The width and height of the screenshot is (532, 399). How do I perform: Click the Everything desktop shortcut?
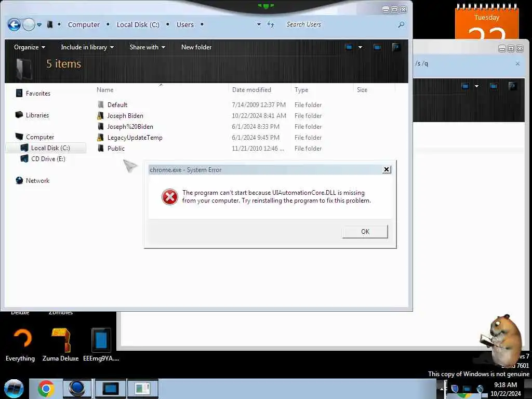pyautogui.click(x=21, y=344)
